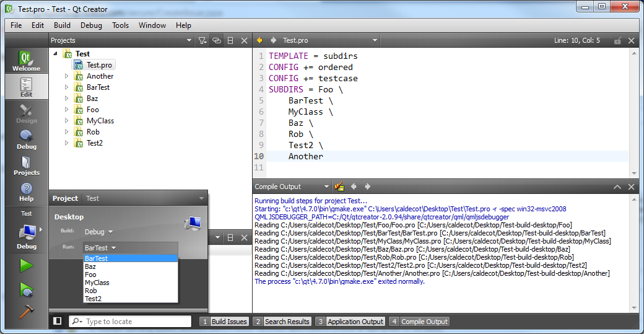Open the Design mode
This screenshot has height=334, width=644.
click(26, 113)
